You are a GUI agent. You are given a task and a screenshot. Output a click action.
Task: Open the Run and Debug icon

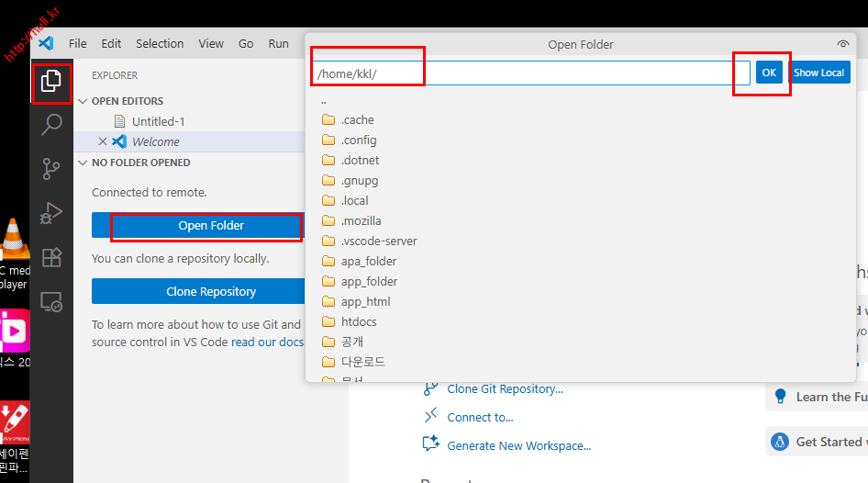(x=52, y=213)
